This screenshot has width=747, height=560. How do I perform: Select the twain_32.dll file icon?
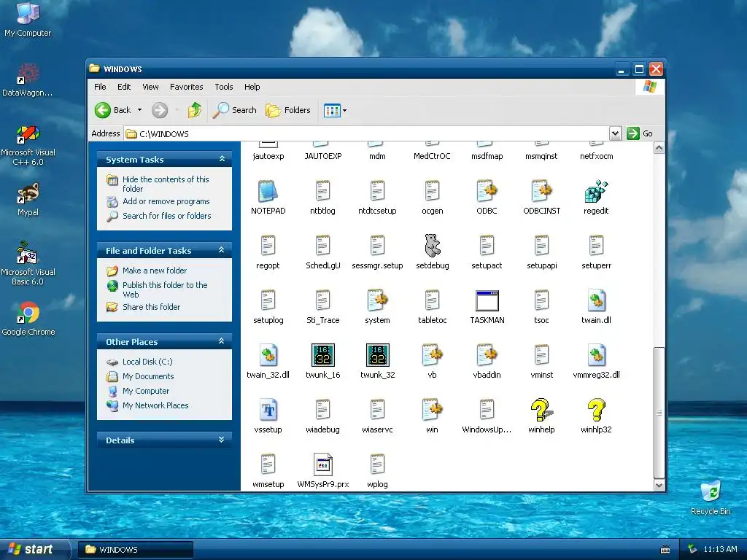click(268, 355)
